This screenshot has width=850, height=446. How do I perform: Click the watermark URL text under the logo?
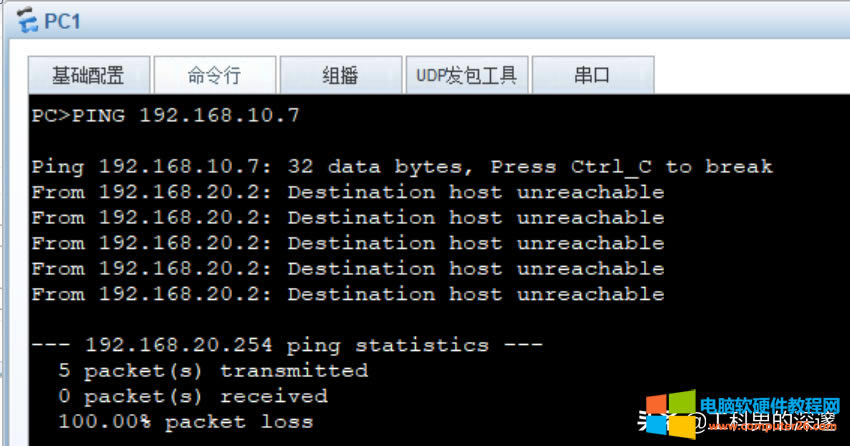click(768, 426)
